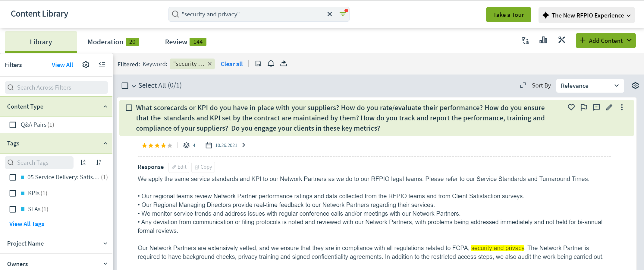Image resolution: width=644 pixels, height=270 pixels.
Task: Click the Take a Tour button
Action: click(508, 15)
